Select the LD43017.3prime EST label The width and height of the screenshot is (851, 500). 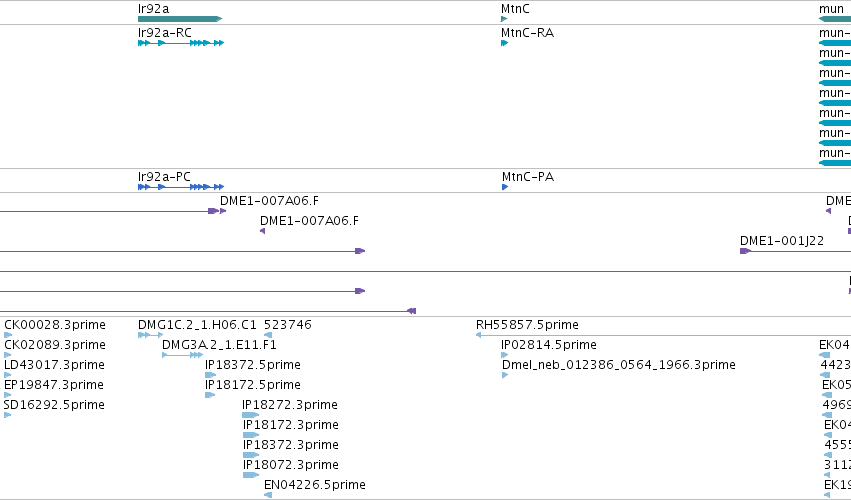tap(54, 365)
